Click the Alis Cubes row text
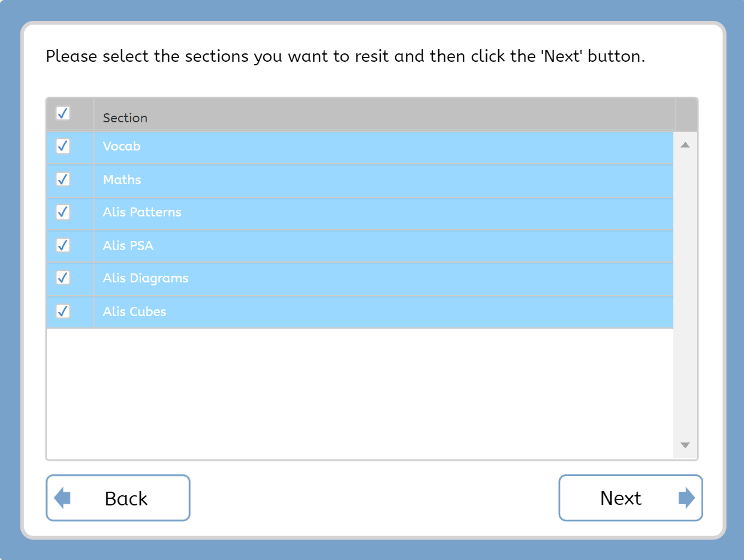744x560 pixels. (135, 312)
